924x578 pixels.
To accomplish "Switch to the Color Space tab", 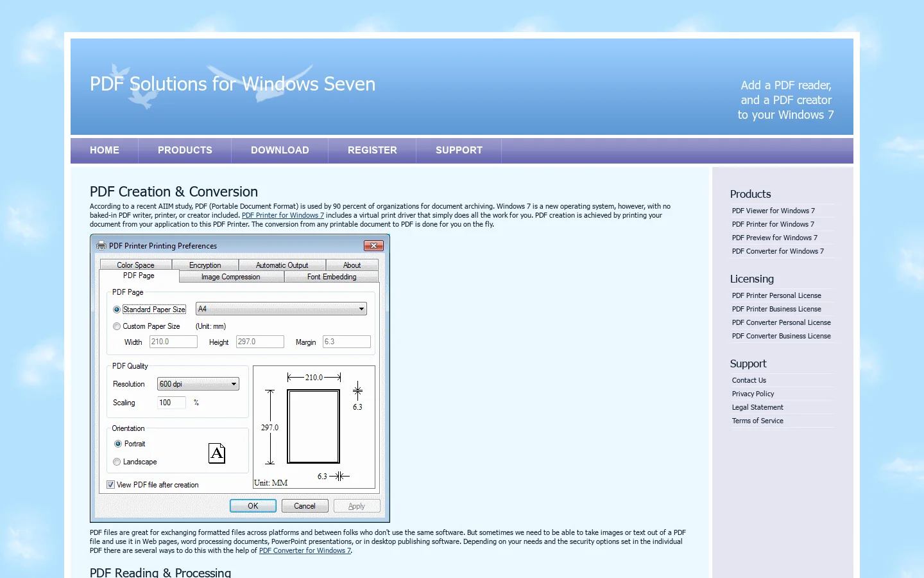I will click(135, 265).
